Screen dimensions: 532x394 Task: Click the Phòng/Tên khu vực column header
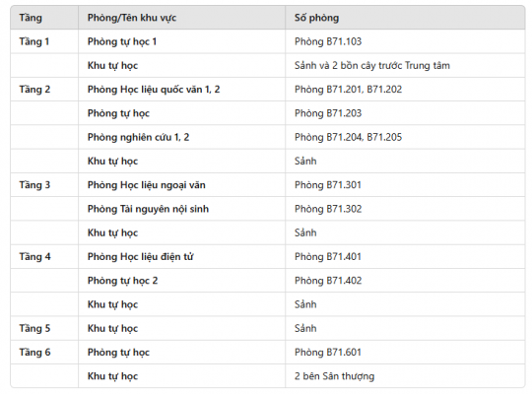point(132,18)
